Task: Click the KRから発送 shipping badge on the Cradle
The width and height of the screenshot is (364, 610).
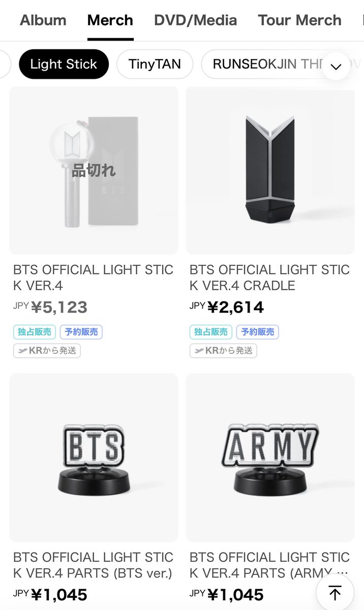Action: coord(224,351)
